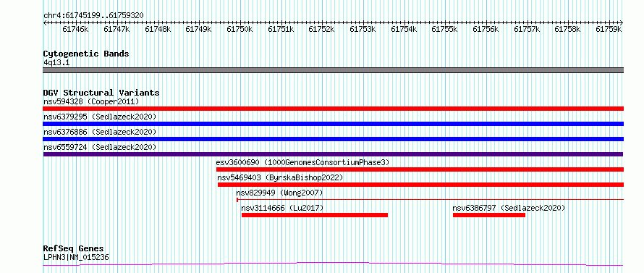Click the nsv594328 (Cooper2011) variant label
This screenshot has height=273, width=644.
click(x=91, y=101)
